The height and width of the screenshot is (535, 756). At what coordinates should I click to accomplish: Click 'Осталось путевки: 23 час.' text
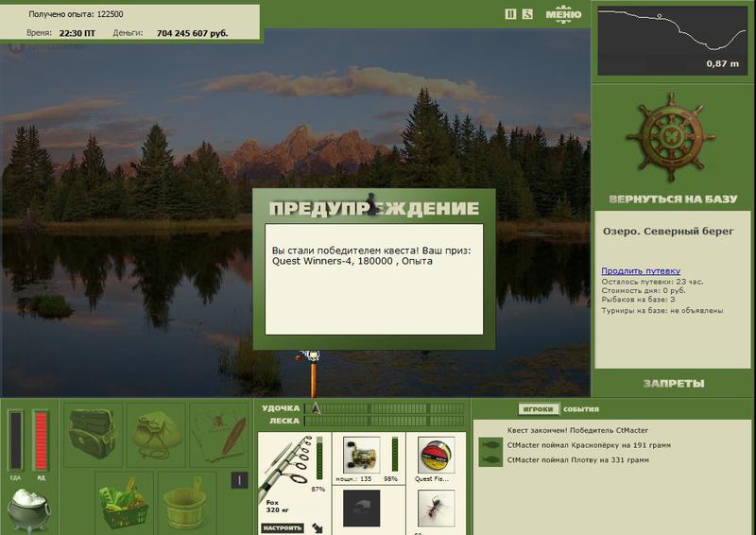pyautogui.click(x=652, y=282)
